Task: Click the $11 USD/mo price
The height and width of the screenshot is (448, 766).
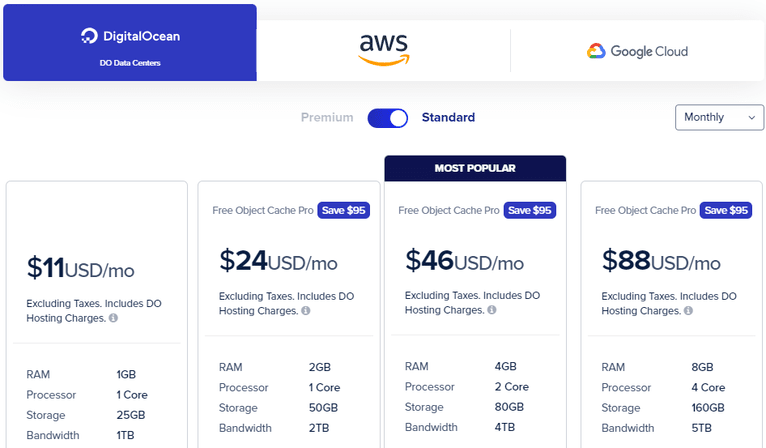Action: pos(80,269)
